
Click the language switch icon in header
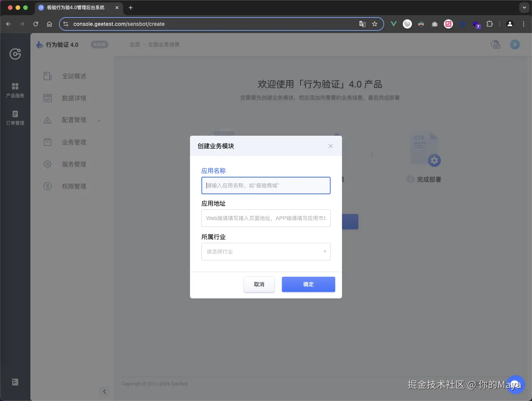[x=496, y=44]
